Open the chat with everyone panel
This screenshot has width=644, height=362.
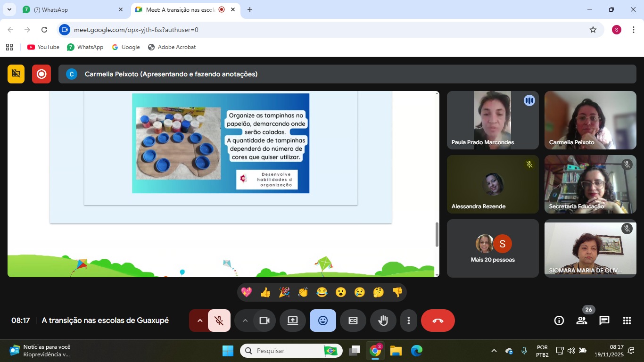pos(604,321)
